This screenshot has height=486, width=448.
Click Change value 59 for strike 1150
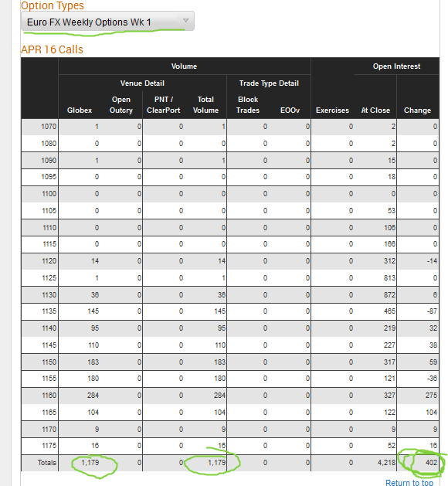(433, 362)
